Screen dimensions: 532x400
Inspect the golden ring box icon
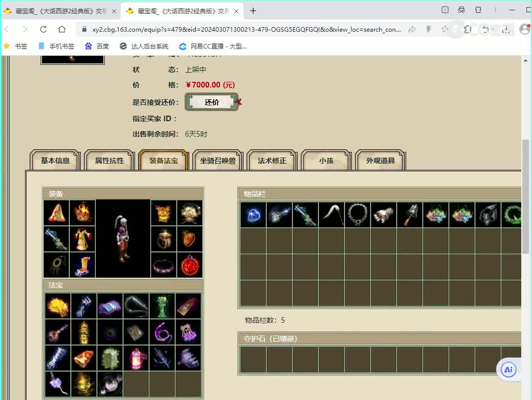point(164,239)
